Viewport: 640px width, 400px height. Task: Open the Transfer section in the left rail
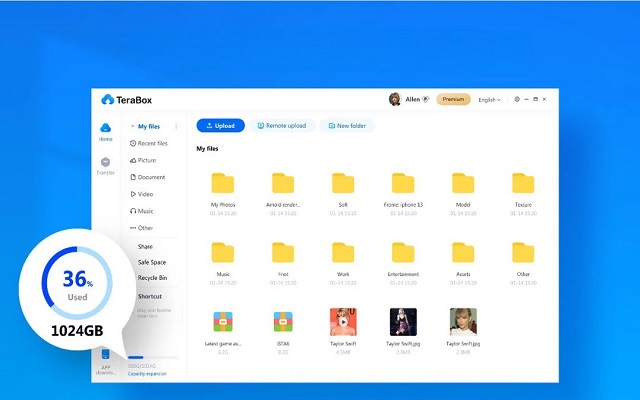[x=105, y=166]
